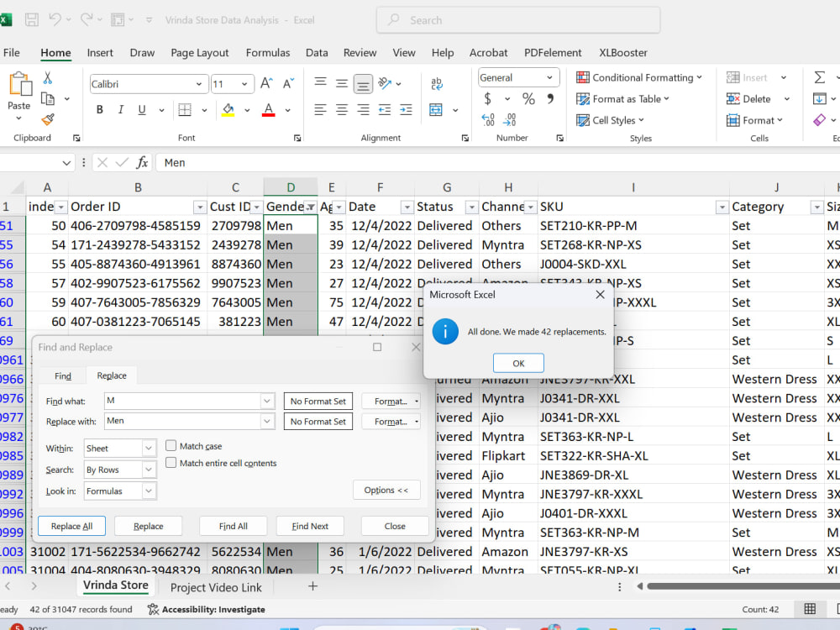
Task: Open the Status column filter dropdown
Action: [471, 207]
